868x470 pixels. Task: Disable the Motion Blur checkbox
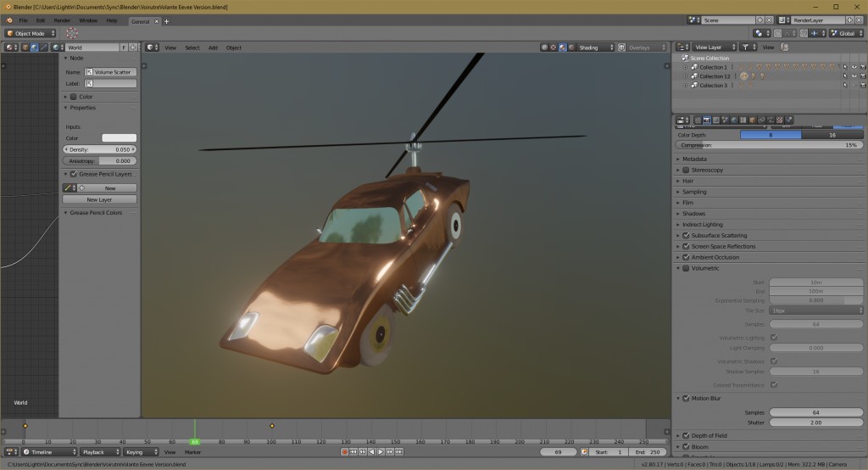pyautogui.click(x=686, y=398)
